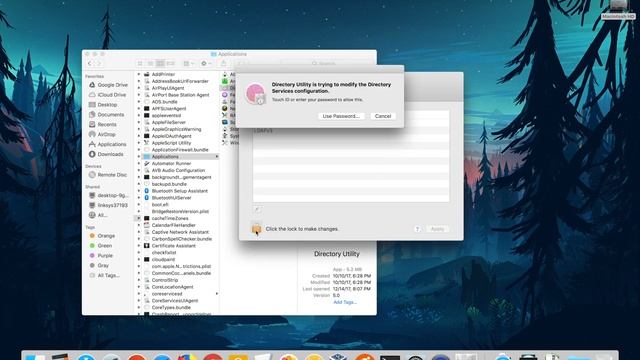Screen dimensions: 640x360
Task: Select AVB Audio Configuration in file list
Action: click(174, 170)
